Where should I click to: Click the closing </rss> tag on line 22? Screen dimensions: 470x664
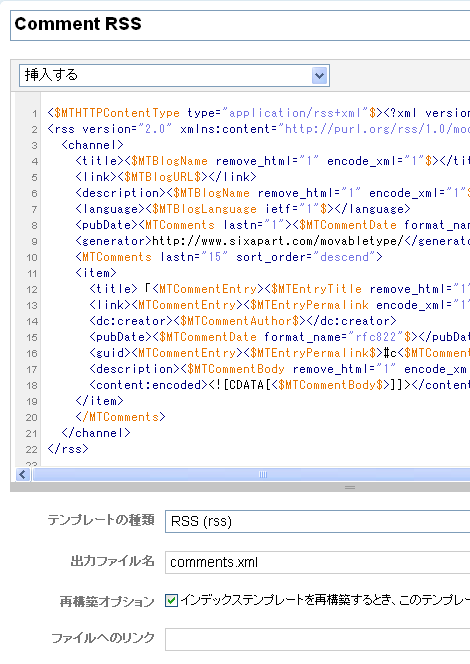pyautogui.click(x=68, y=449)
